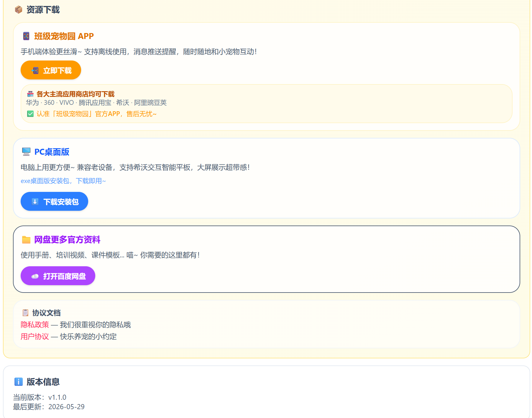Screen dimensions: 532x418
Task: Click the PC桌面版 blue heading
Action: coord(52,152)
